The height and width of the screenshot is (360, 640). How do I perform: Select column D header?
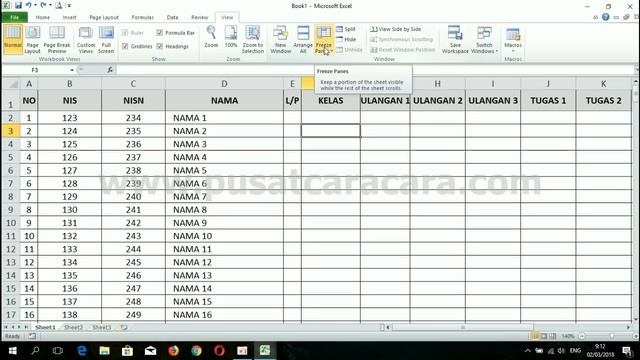[x=224, y=84]
